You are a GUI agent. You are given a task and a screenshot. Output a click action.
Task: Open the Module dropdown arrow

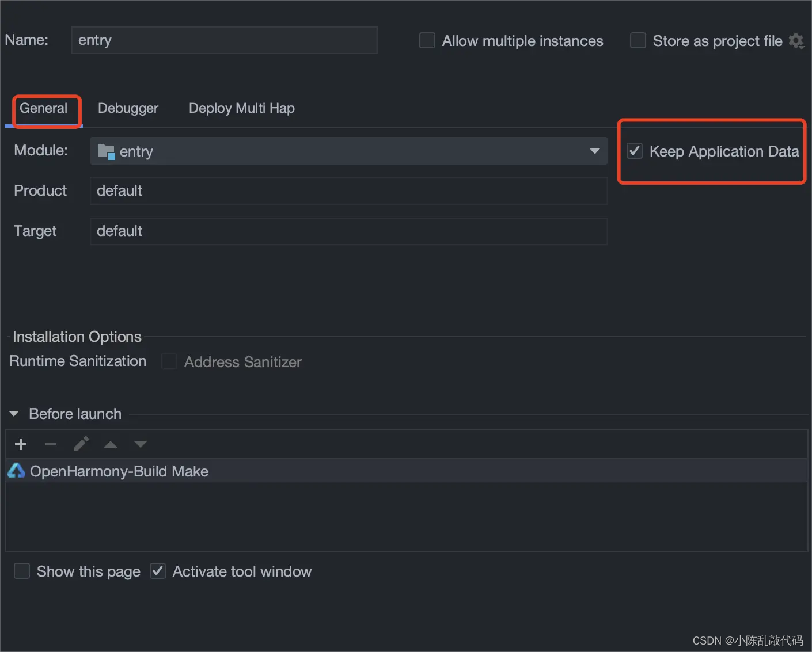coord(595,151)
